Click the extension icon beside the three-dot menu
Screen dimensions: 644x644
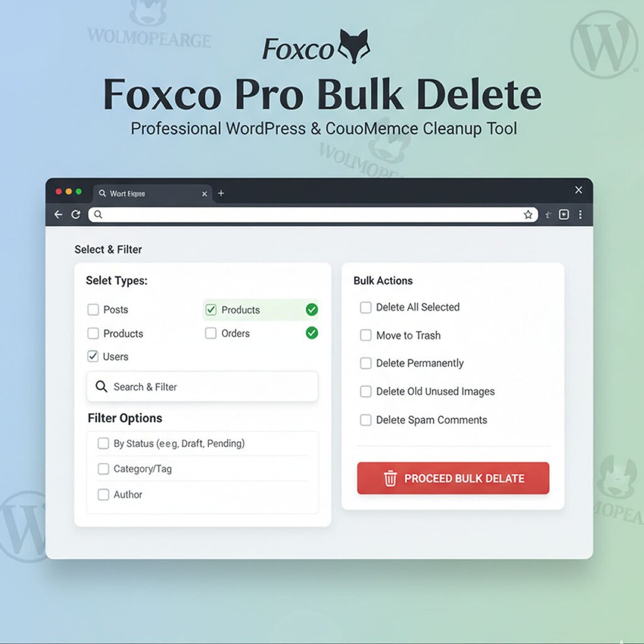coord(564,214)
